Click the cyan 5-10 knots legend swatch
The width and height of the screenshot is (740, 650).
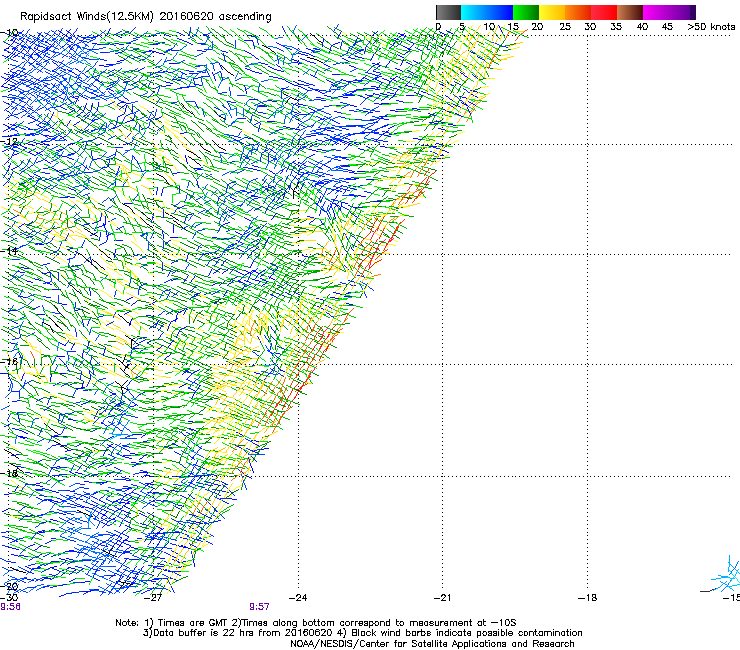(474, 12)
